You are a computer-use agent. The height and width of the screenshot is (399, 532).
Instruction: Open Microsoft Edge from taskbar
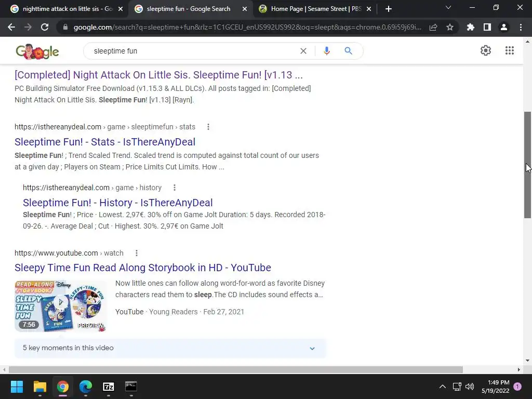pos(86,387)
